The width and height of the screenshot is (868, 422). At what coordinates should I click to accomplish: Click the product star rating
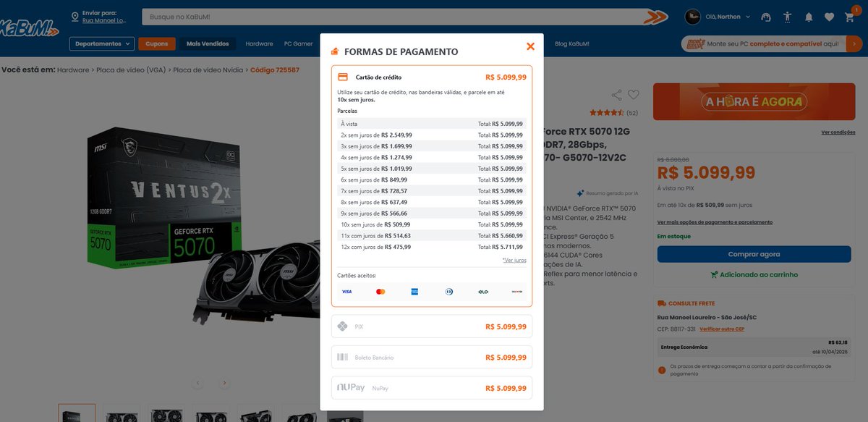[606, 113]
